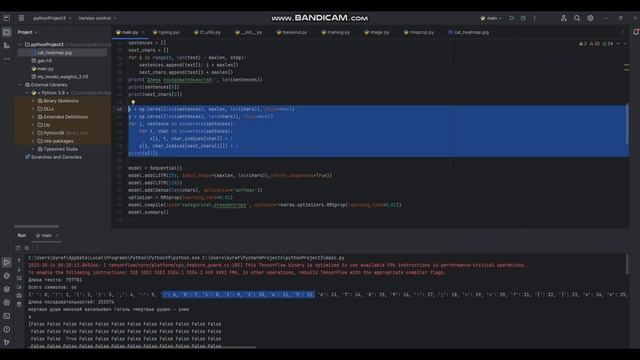The height and width of the screenshot is (360, 640).
Task: Open the pythonProject3 project dropdown
Action: click(52, 18)
